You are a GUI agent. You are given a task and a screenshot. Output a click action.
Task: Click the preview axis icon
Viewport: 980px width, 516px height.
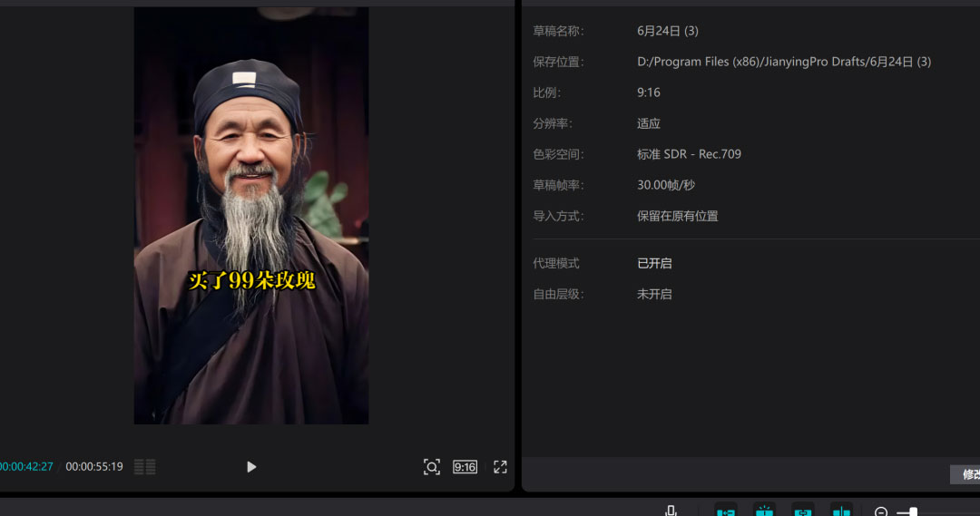(x=842, y=511)
